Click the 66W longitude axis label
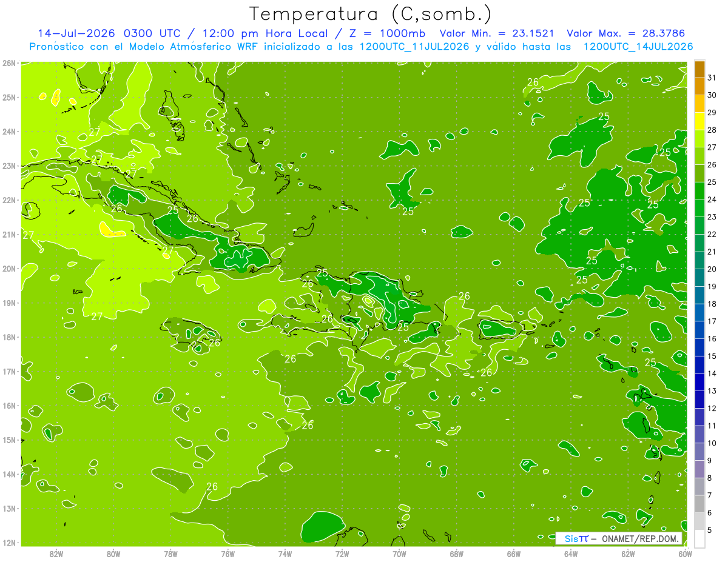Viewport: 728px width, 562px height. click(514, 554)
